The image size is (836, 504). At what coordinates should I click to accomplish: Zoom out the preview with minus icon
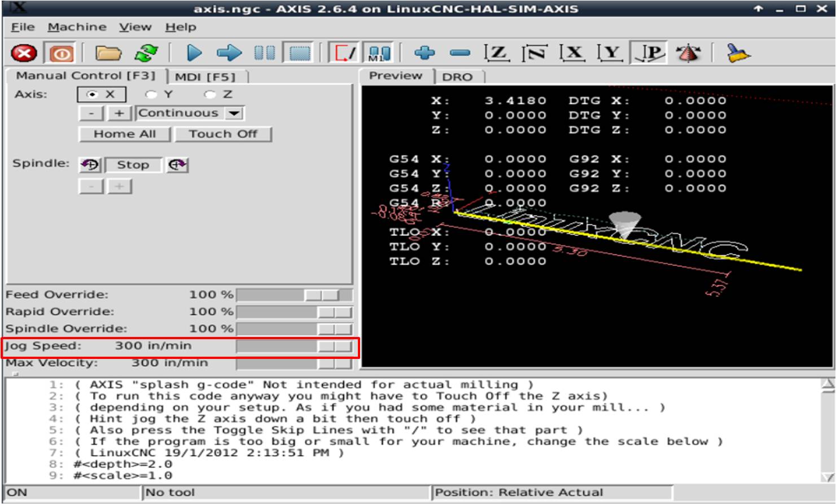460,54
